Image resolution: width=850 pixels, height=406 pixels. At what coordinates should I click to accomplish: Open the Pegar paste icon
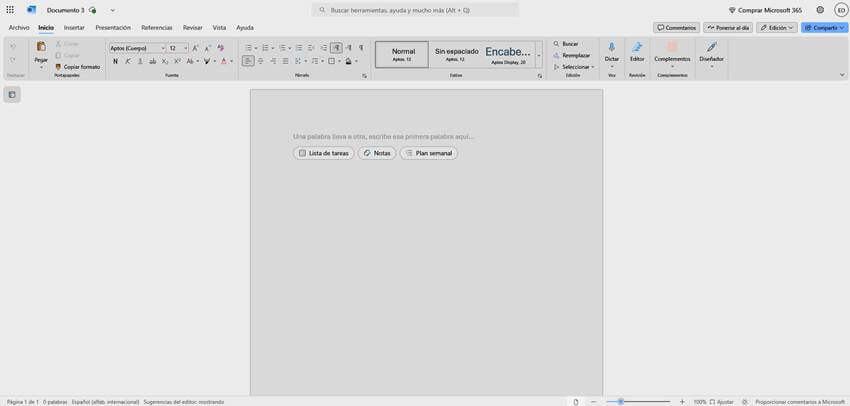pos(41,47)
